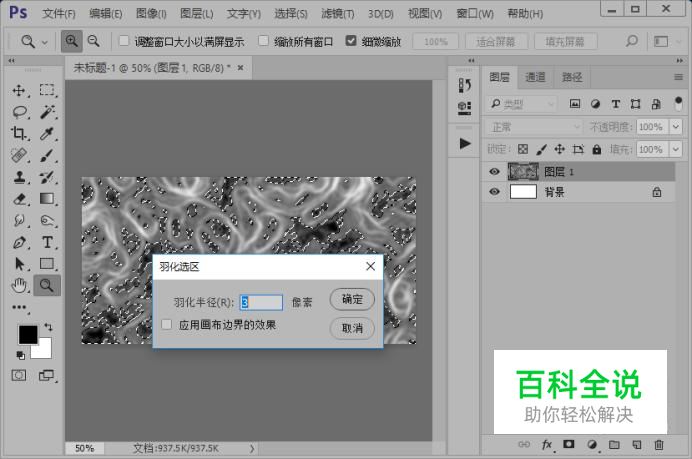Click the feather radius input field
This screenshot has height=459, width=692.
pos(261,302)
